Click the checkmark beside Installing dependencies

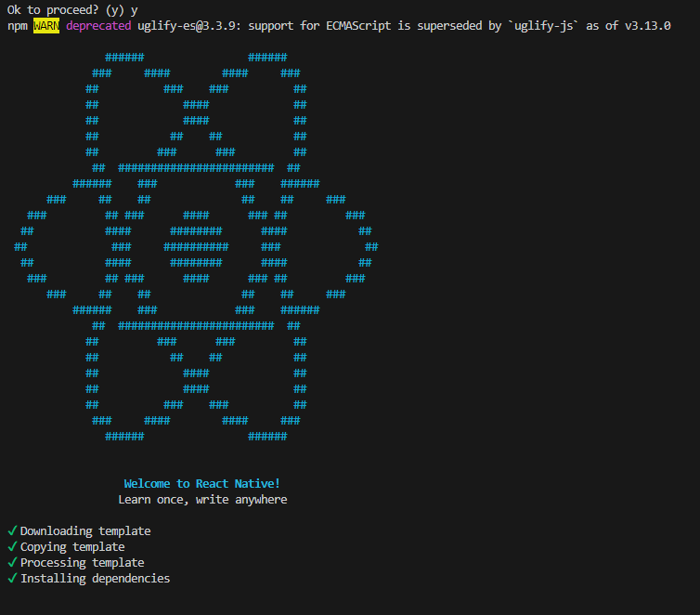click(12, 578)
